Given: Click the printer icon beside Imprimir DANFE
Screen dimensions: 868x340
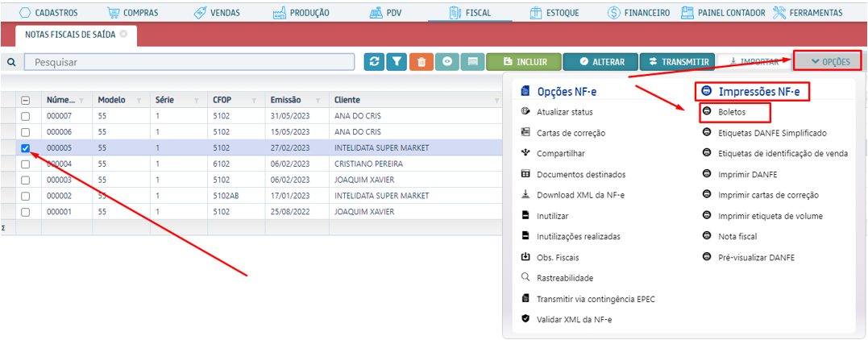Looking at the screenshot, I should click(x=706, y=173).
